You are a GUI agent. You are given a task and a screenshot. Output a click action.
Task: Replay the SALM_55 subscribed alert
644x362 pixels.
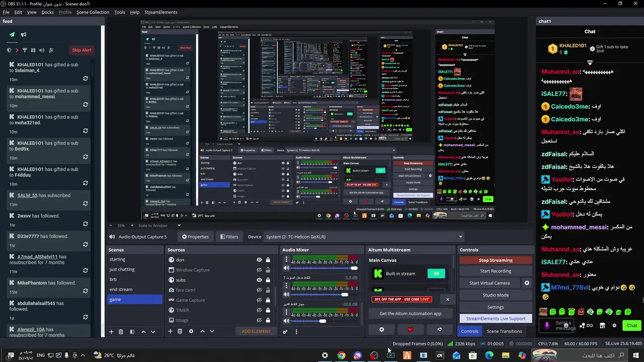coord(86,204)
